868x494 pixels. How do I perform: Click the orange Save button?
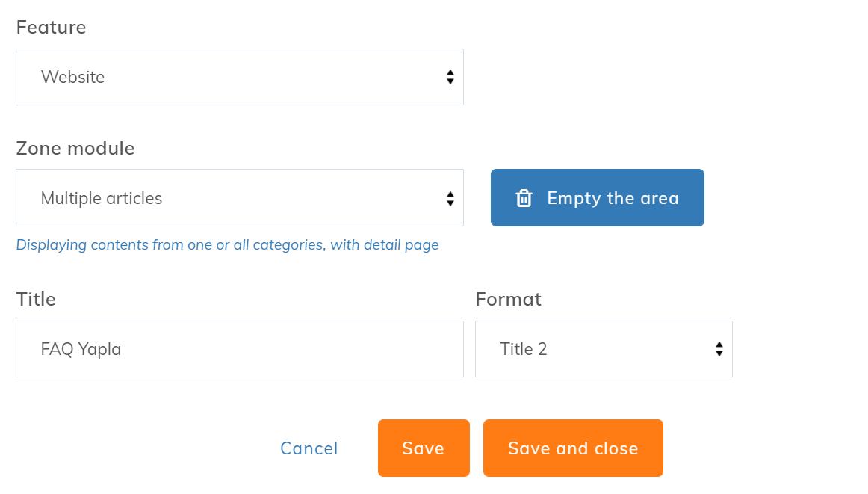pos(424,448)
